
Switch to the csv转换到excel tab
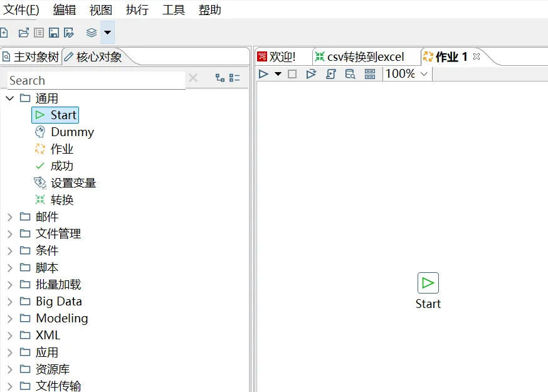365,57
